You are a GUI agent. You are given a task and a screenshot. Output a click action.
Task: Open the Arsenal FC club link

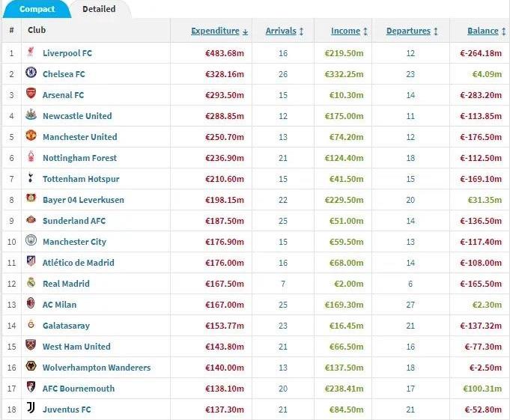click(64, 95)
